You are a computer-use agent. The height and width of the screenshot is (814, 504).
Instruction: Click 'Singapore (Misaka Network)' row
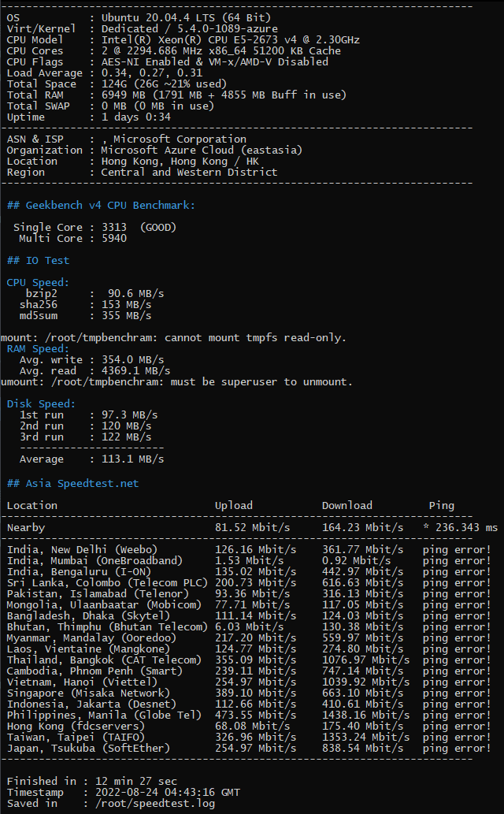tap(249, 693)
